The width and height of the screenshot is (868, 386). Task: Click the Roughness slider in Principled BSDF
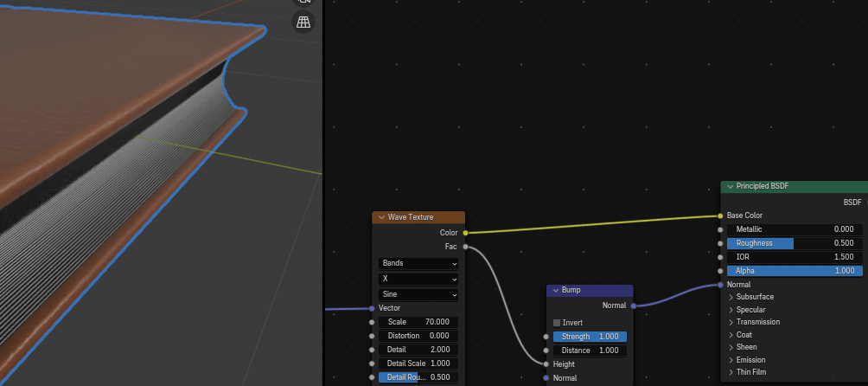pos(795,243)
